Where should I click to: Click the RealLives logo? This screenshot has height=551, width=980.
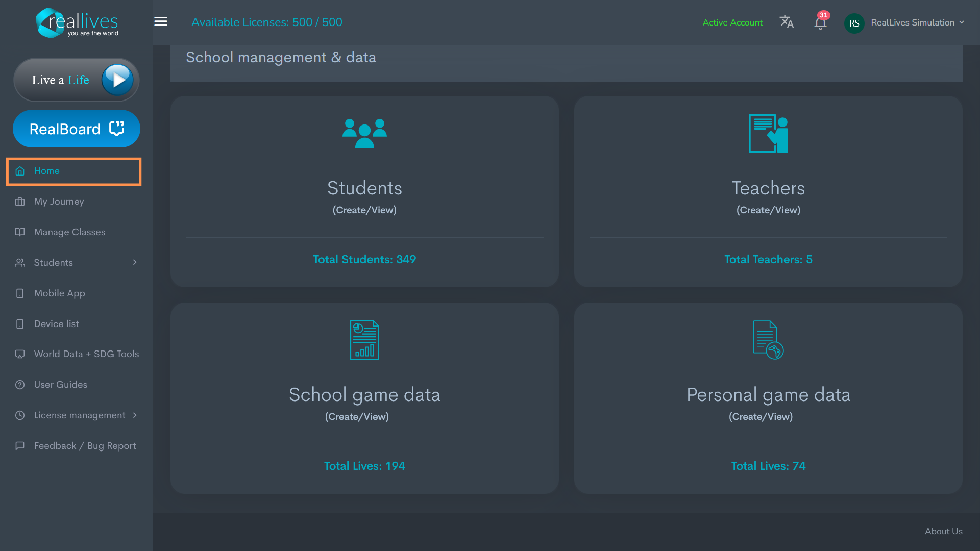[x=77, y=23]
